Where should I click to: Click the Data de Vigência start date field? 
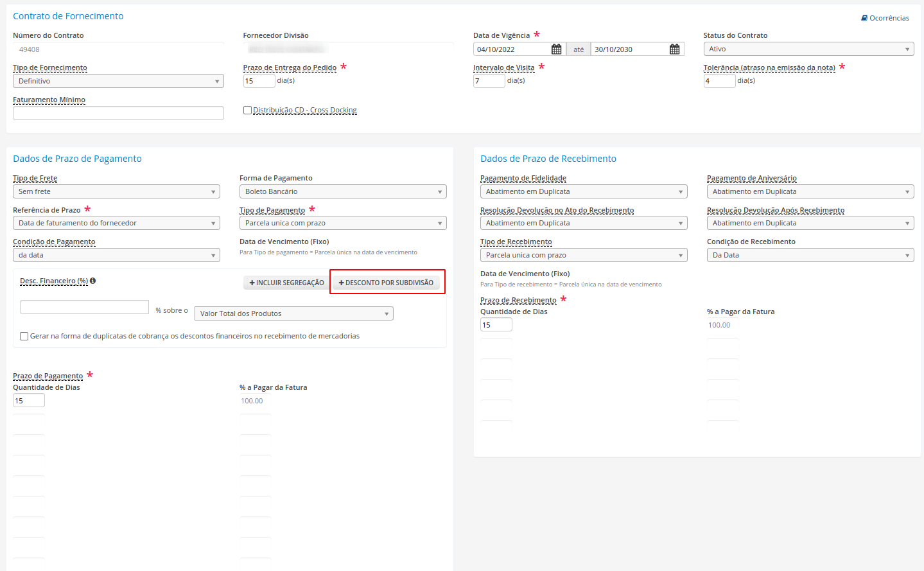coord(512,49)
